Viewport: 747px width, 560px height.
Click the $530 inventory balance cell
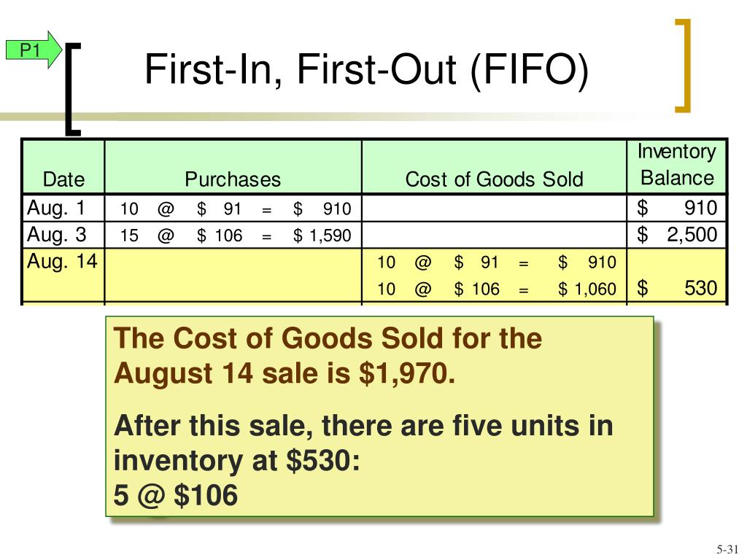tap(677, 288)
